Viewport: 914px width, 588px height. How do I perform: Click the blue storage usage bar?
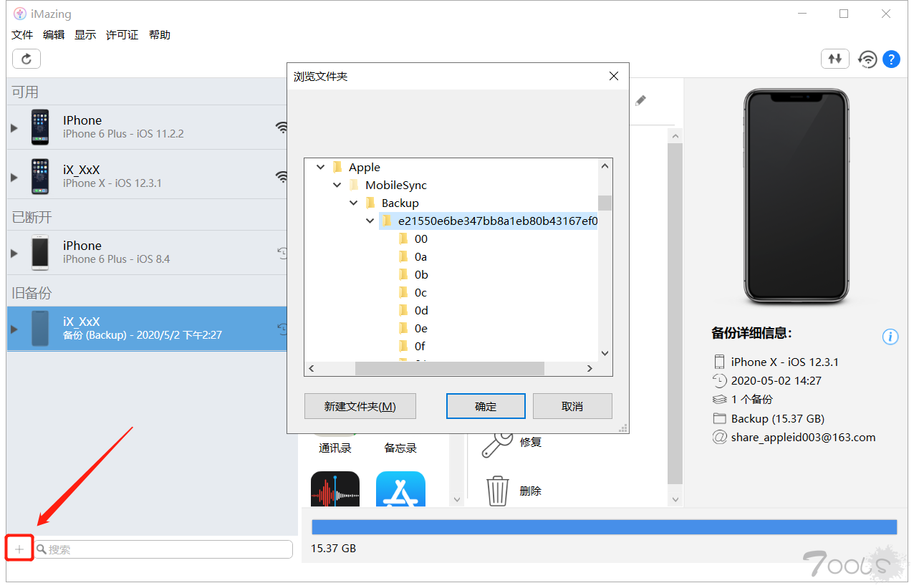605,527
